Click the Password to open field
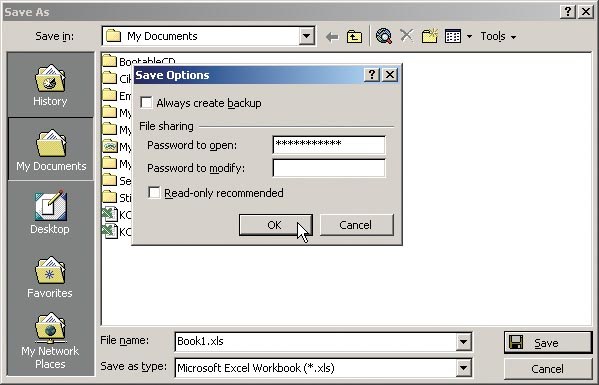This screenshot has width=599, height=385. click(x=329, y=145)
